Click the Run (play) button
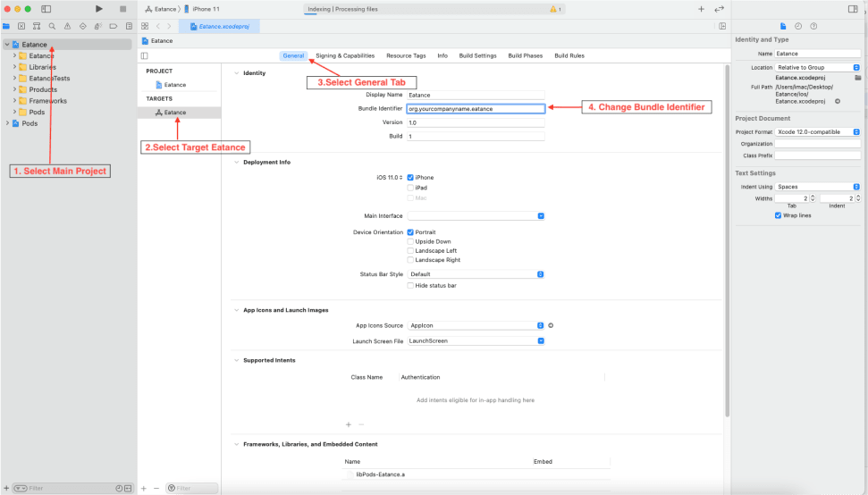 point(99,9)
